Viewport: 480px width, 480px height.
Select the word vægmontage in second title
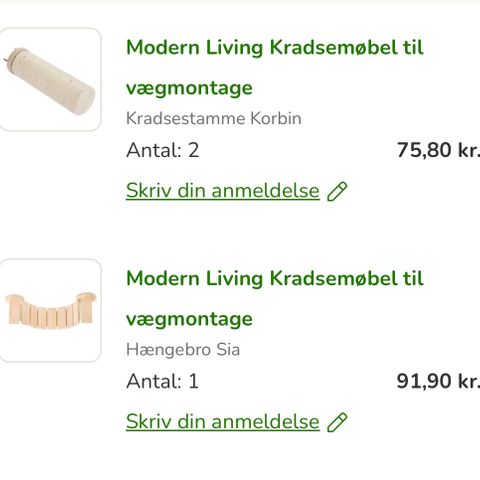coord(189,319)
